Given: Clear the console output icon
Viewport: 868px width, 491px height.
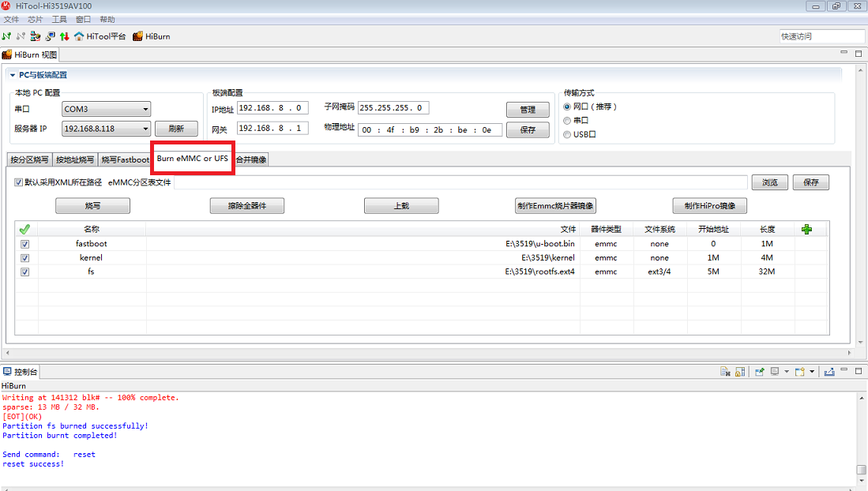Looking at the screenshot, I should 725,372.
